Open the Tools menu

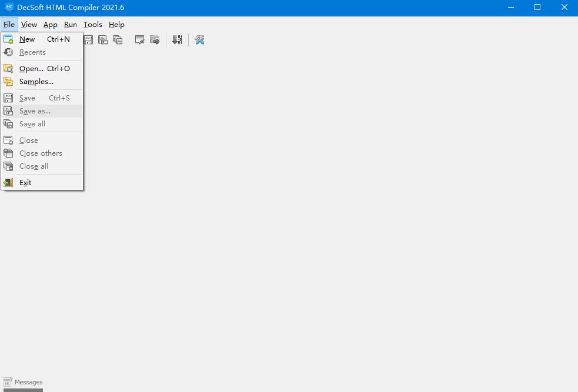pyautogui.click(x=92, y=25)
